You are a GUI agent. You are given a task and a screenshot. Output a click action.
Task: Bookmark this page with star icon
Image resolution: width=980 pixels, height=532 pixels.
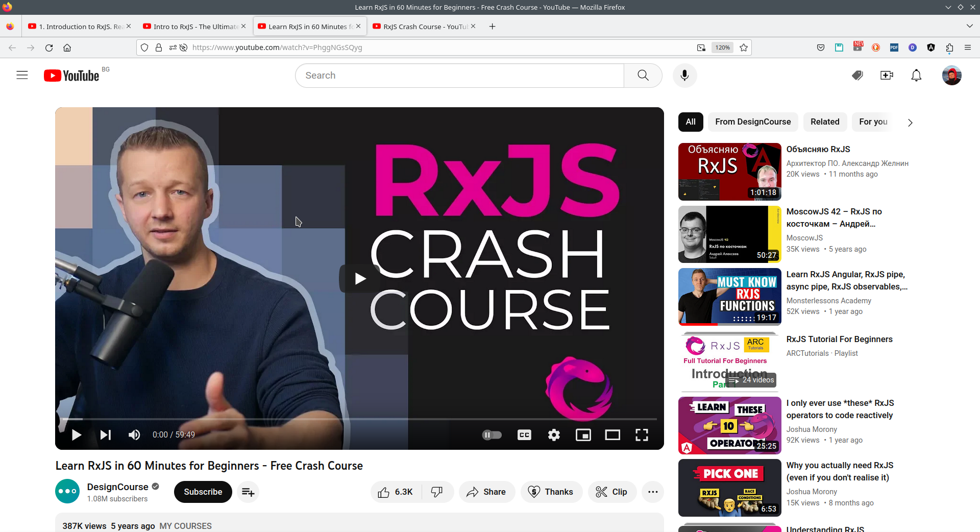click(x=744, y=47)
